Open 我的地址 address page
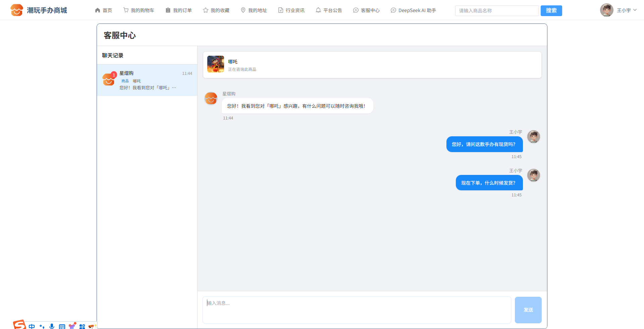 [x=254, y=10]
